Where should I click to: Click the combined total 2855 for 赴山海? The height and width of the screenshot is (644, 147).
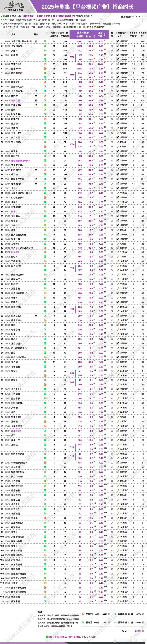[72, 57]
